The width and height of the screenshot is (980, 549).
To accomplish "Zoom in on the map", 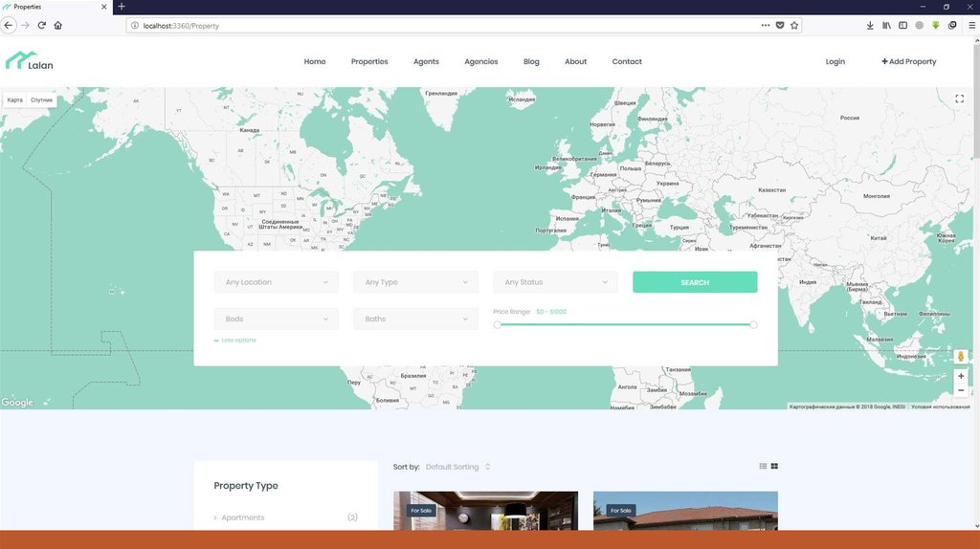I will [x=961, y=376].
